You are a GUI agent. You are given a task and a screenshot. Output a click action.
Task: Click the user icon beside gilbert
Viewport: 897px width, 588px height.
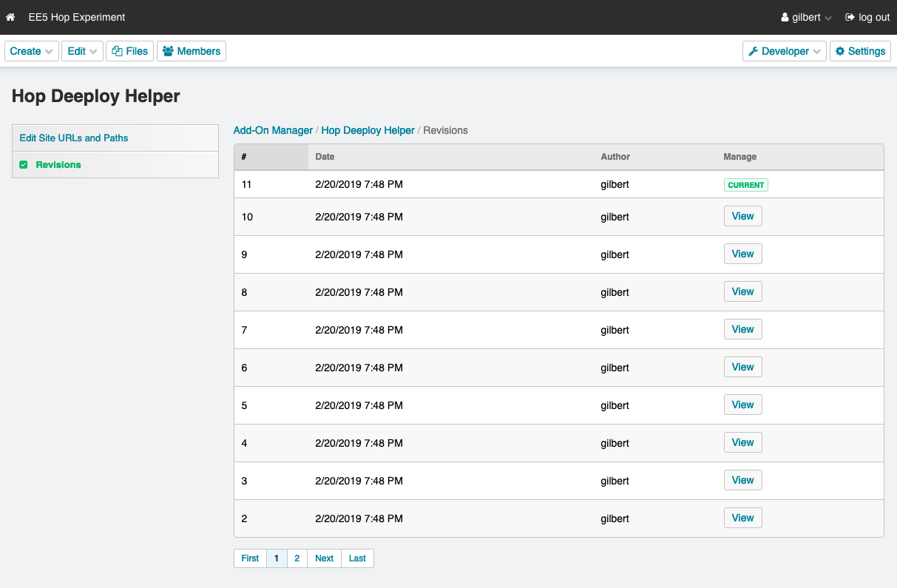pos(785,17)
